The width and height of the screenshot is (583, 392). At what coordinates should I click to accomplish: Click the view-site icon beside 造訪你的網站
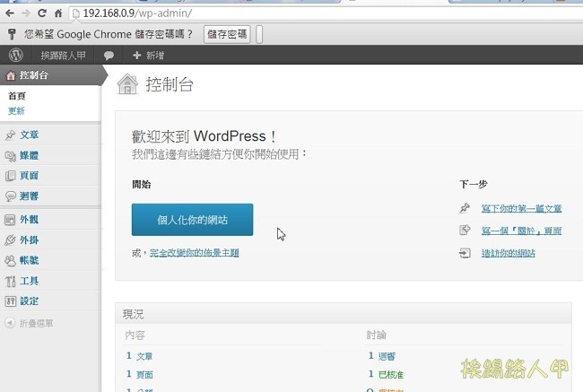[x=465, y=253]
